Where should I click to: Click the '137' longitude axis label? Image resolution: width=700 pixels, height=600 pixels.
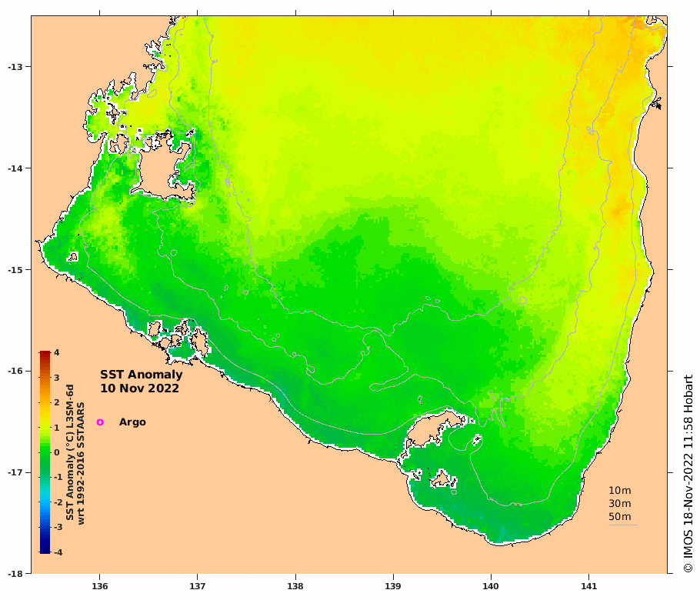click(x=198, y=586)
